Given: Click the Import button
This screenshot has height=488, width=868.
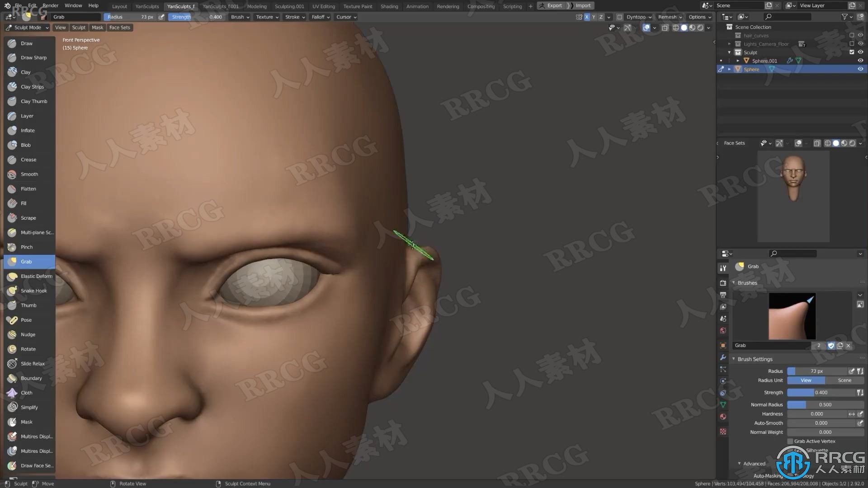Looking at the screenshot, I should click(x=583, y=5).
